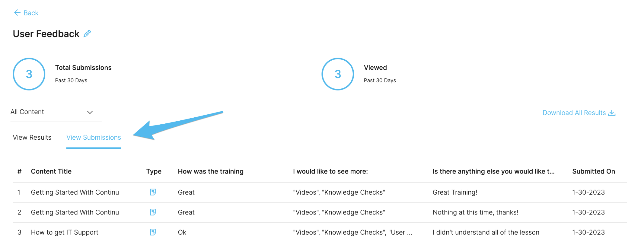Viewport: 644px width, 251px height.
Task: Click the back arrow icon
Action: click(17, 13)
